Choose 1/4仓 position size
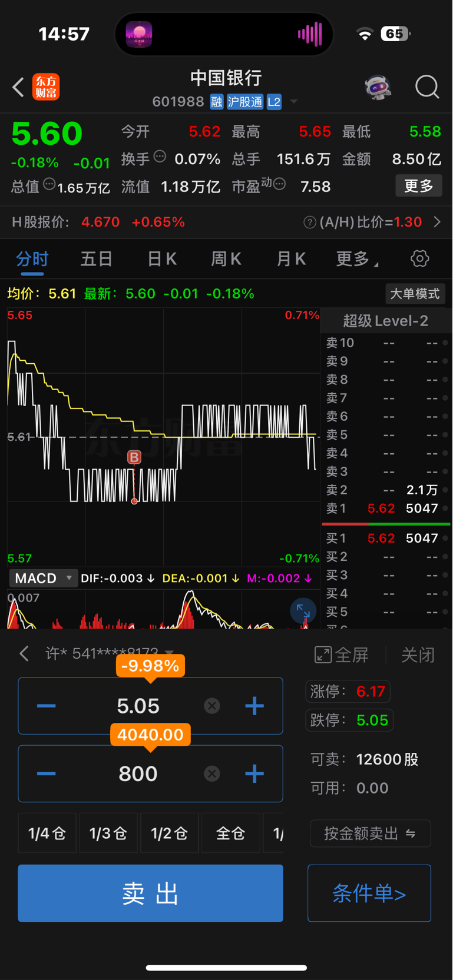 pyautogui.click(x=47, y=833)
